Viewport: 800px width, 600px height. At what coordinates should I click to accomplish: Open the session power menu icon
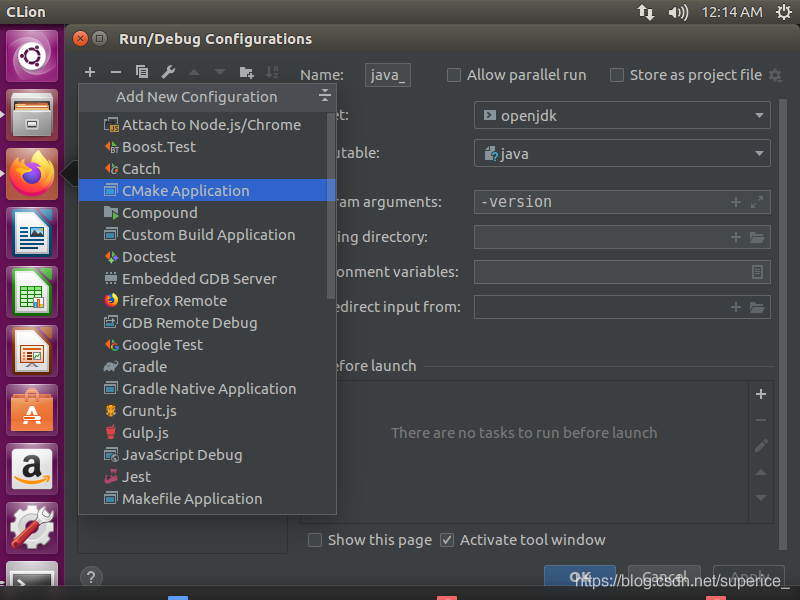[x=784, y=12]
